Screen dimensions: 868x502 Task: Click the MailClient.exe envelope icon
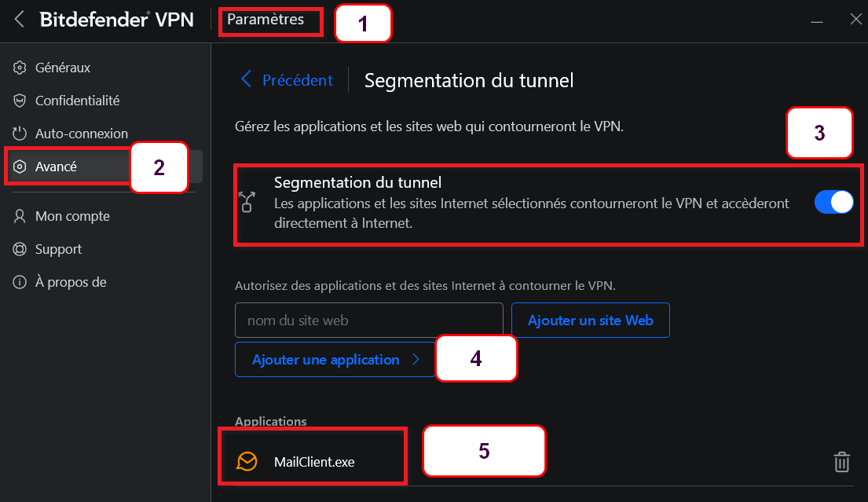pos(247,462)
